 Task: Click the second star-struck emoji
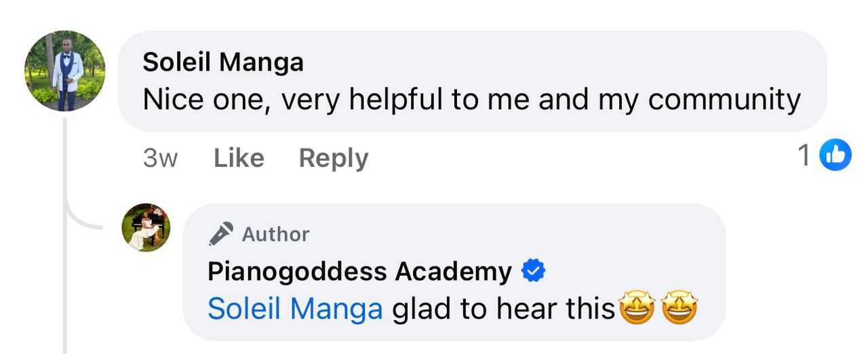679,309
